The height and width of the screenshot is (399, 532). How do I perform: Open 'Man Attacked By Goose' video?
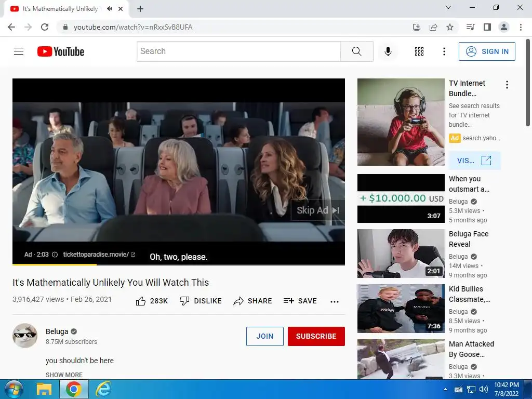tap(471, 349)
